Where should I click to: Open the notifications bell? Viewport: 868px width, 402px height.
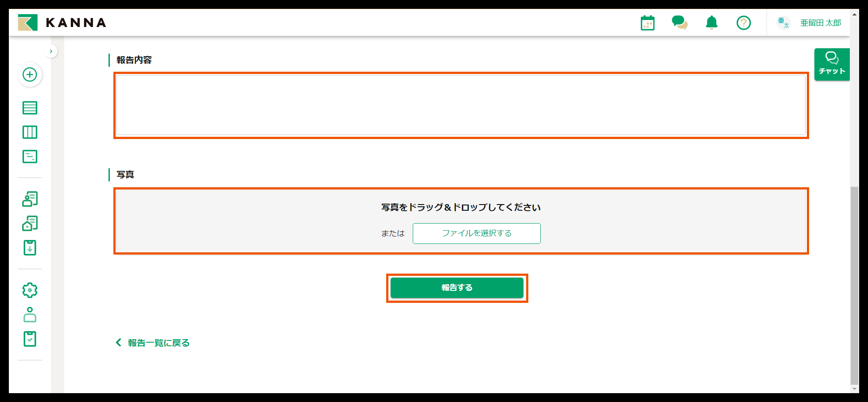tap(712, 22)
